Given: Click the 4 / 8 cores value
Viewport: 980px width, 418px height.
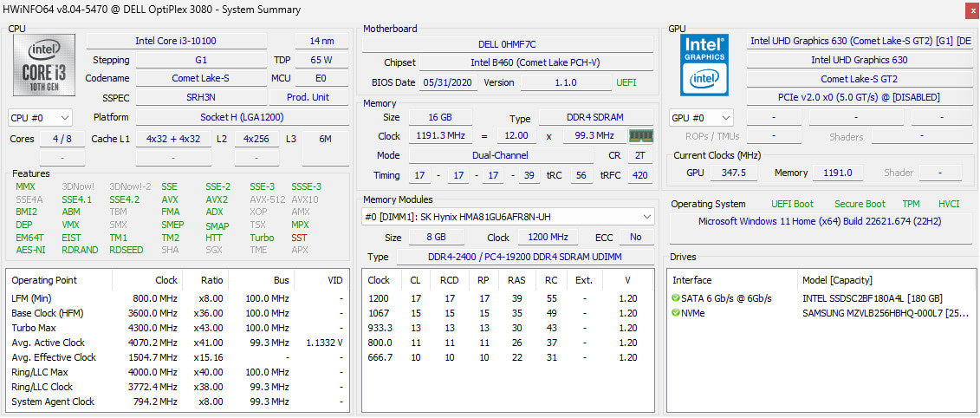Looking at the screenshot, I should click(x=62, y=139).
